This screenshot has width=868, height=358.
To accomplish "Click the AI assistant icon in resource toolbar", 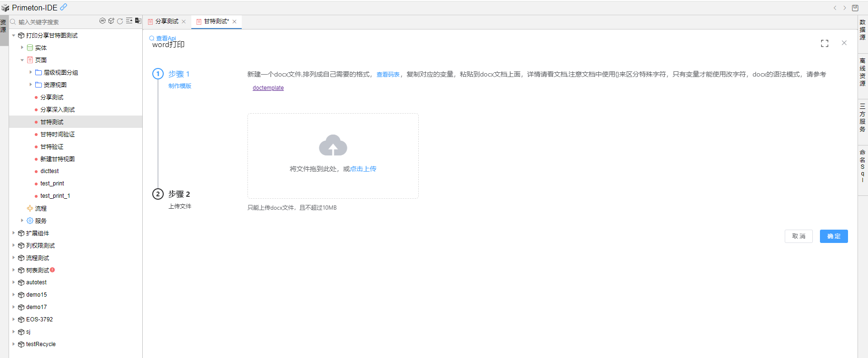I will point(102,21).
